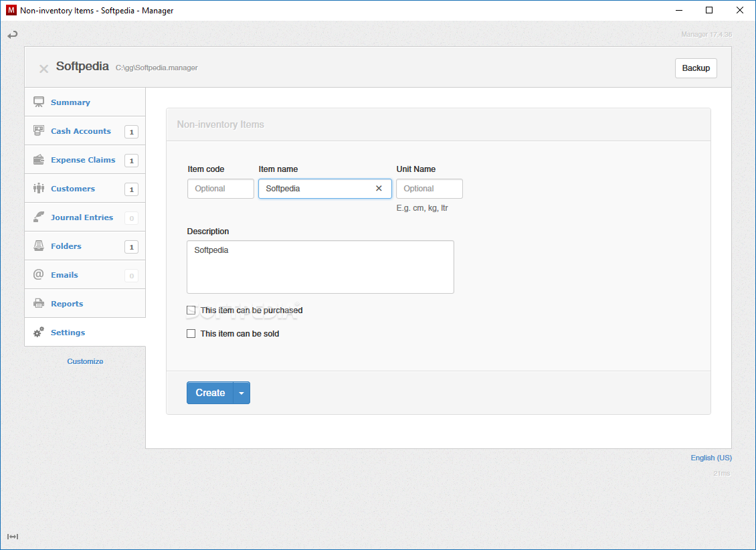
Task: Focus the Item code input field
Action: (221, 189)
